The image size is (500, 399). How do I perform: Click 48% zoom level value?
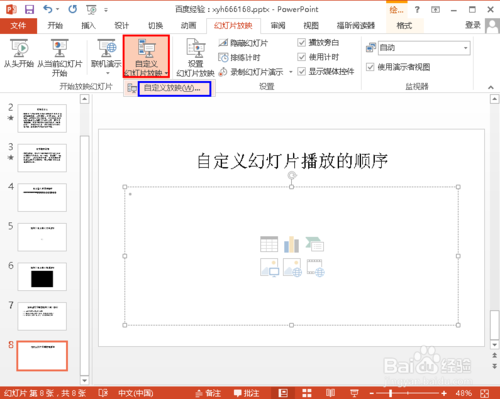pos(464,393)
